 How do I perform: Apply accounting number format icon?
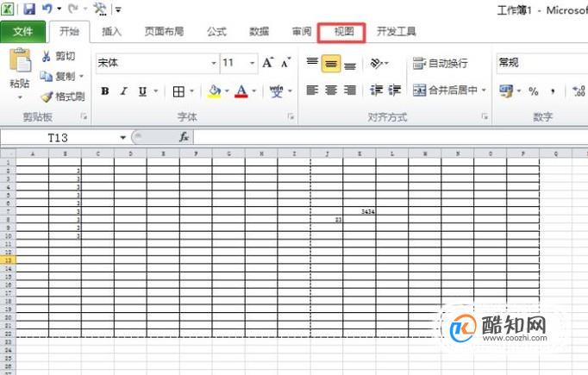pyautogui.click(x=506, y=91)
